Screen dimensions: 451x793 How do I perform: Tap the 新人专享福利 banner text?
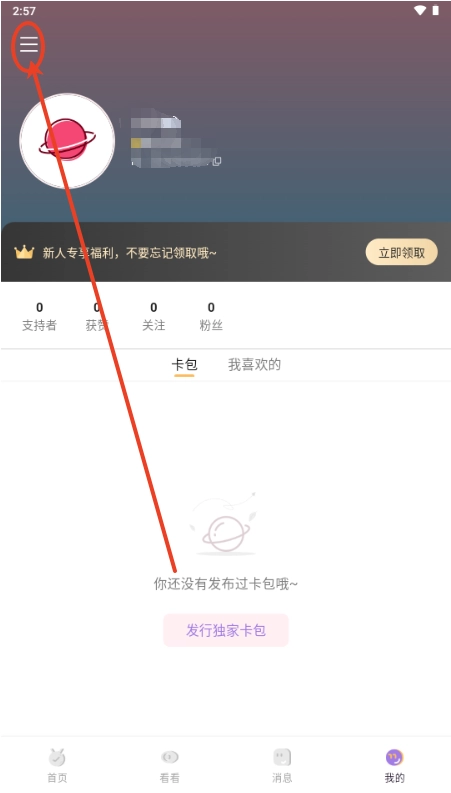pyautogui.click(x=129, y=253)
